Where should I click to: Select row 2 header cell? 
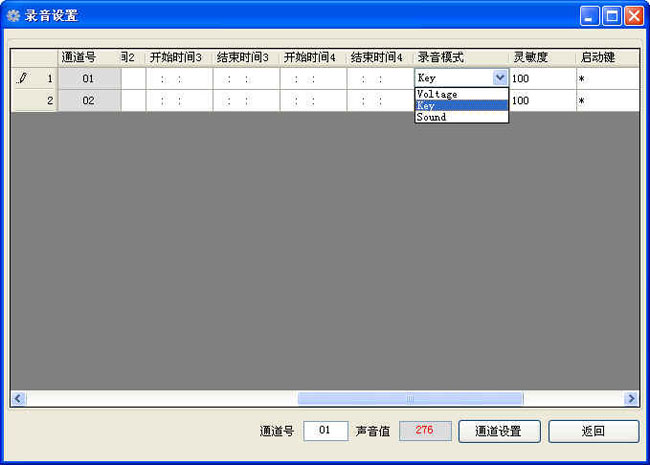pos(34,101)
